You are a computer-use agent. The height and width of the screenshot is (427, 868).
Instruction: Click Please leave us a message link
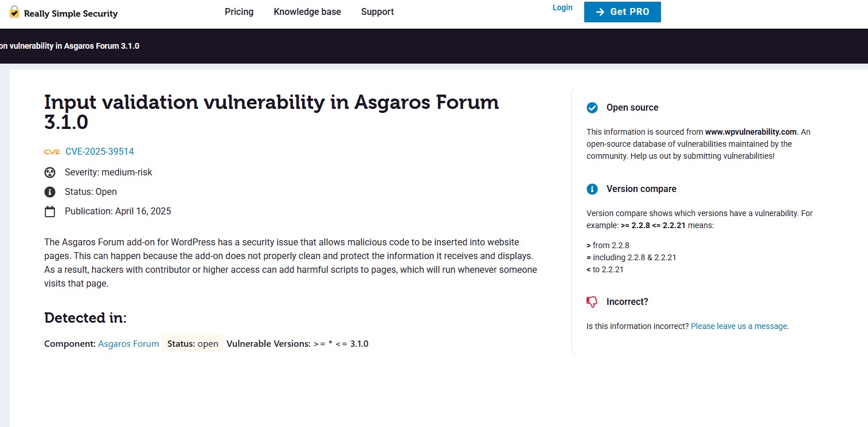[739, 326]
